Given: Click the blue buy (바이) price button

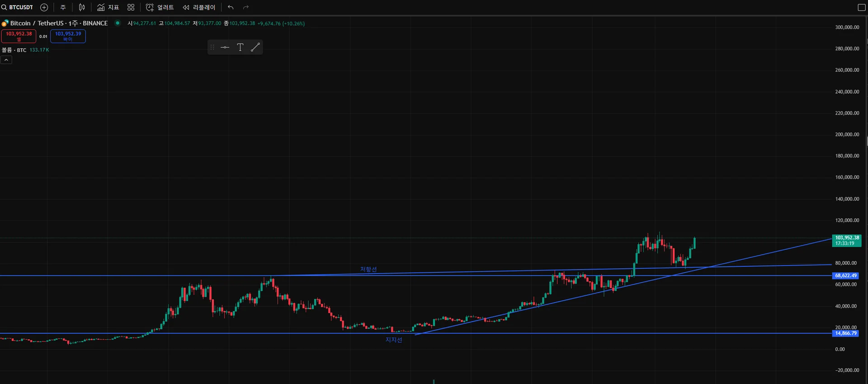Looking at the screenshot, I should (68, 36).
